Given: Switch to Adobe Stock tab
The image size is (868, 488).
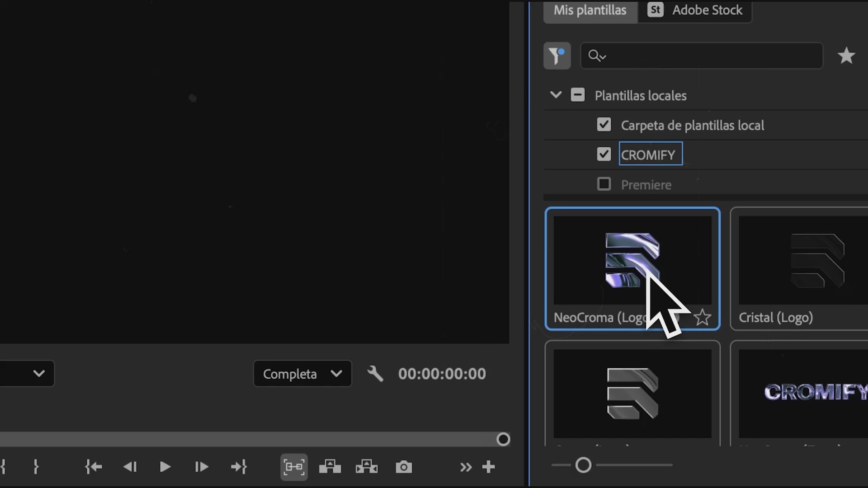Looking at the screenshot, I should point(696,10).
